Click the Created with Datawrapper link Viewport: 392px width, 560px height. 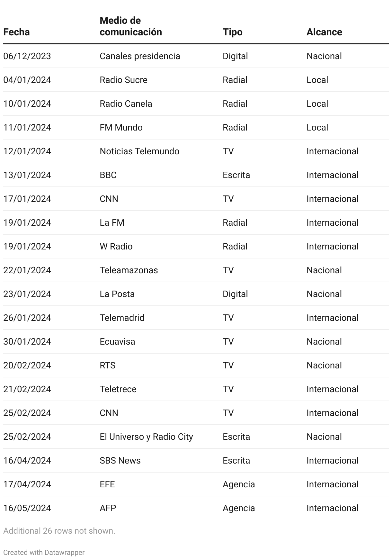(x=44, y=552)
